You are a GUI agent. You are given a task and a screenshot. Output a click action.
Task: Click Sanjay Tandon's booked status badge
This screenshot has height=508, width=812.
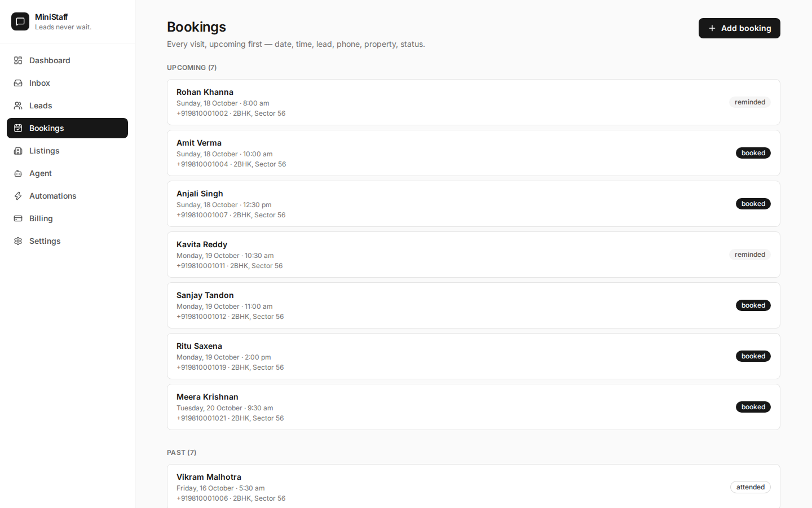coord(753,305)
